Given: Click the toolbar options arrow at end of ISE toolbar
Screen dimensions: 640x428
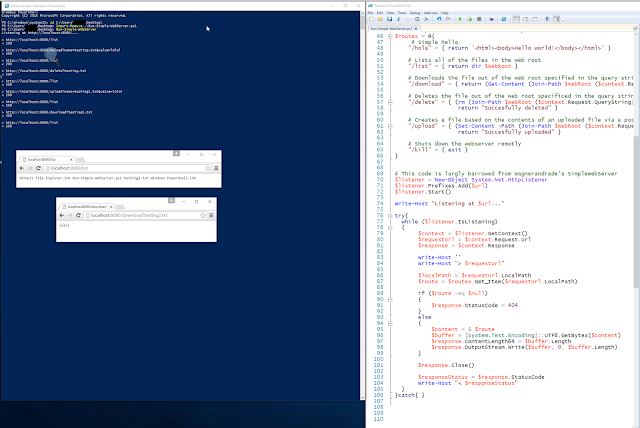Looking at the screenshot, I should click(563, 20).
